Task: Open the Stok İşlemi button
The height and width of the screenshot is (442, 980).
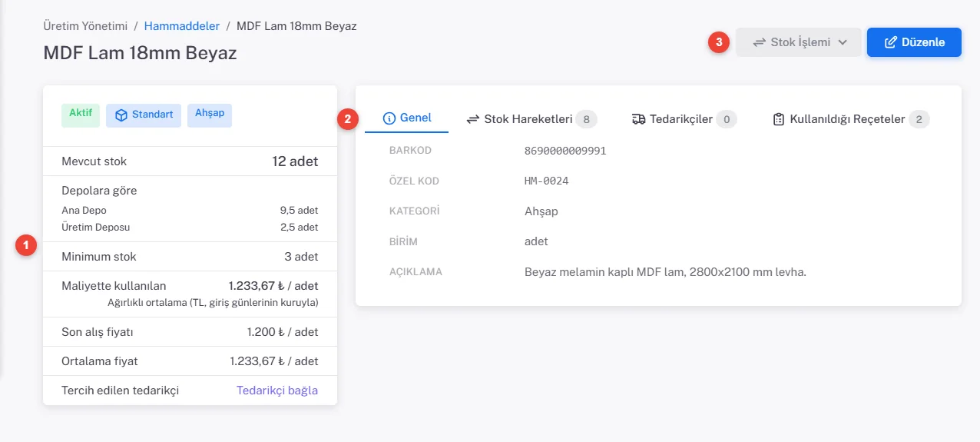Action: point(799,42)
